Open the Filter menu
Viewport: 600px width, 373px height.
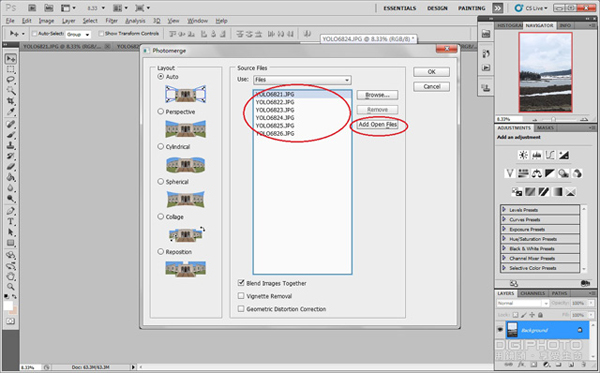[111, 21]
